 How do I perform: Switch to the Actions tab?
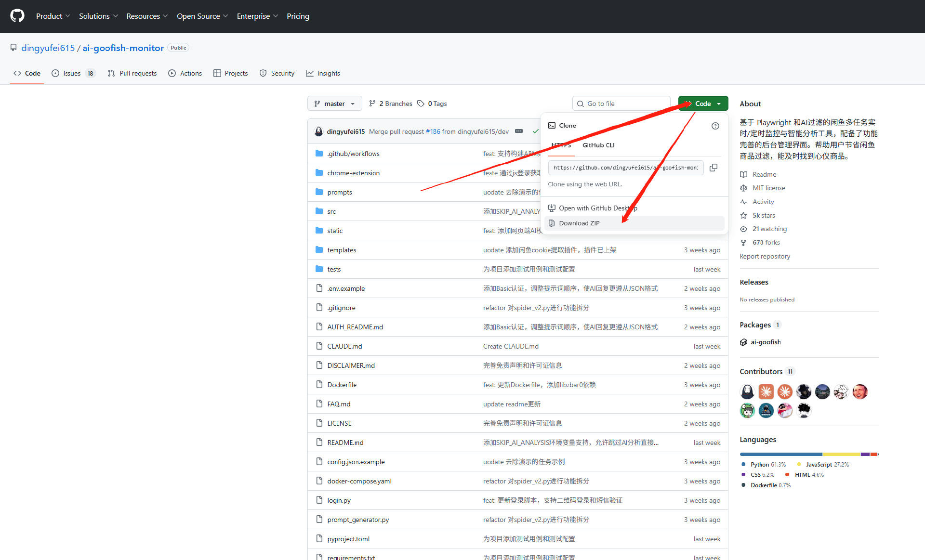click(x=185, y=73)
